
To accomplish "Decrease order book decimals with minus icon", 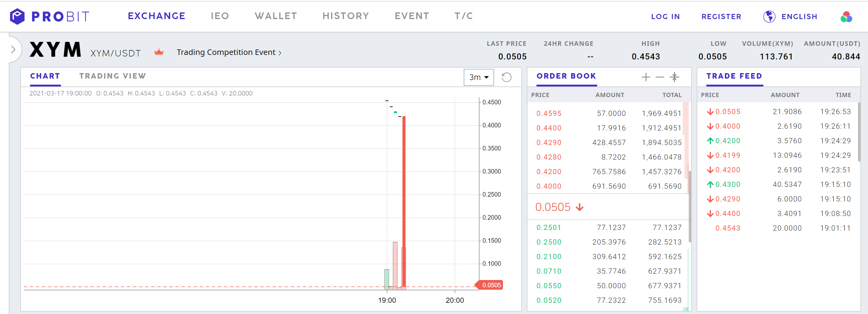I will pos(660,77).
